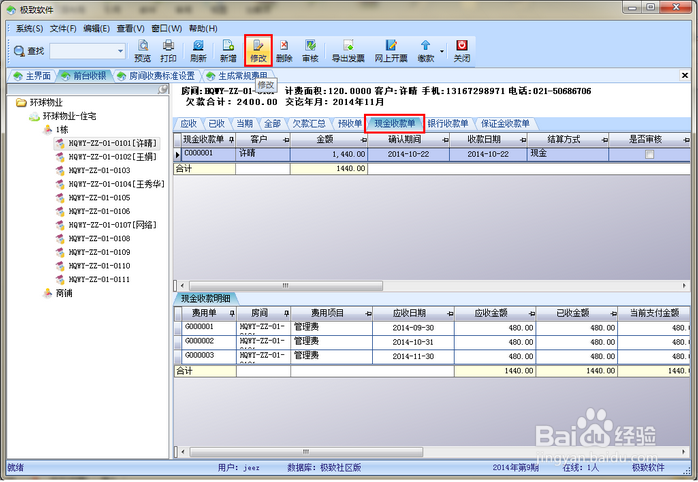Image resolution: width=698 pixels, height=482 pixels.
Task: Switch to the 生成常规费用 tab
Action: click(x=238, y=76)
